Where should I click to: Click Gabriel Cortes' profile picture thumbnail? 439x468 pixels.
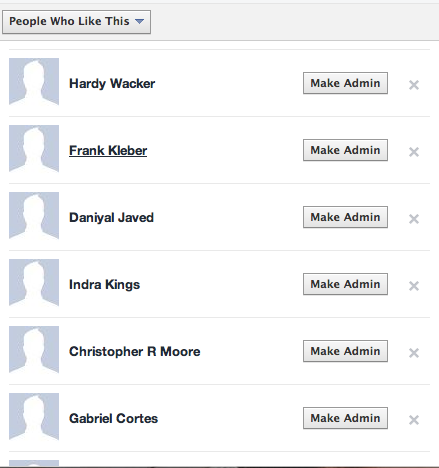(34, 416)
